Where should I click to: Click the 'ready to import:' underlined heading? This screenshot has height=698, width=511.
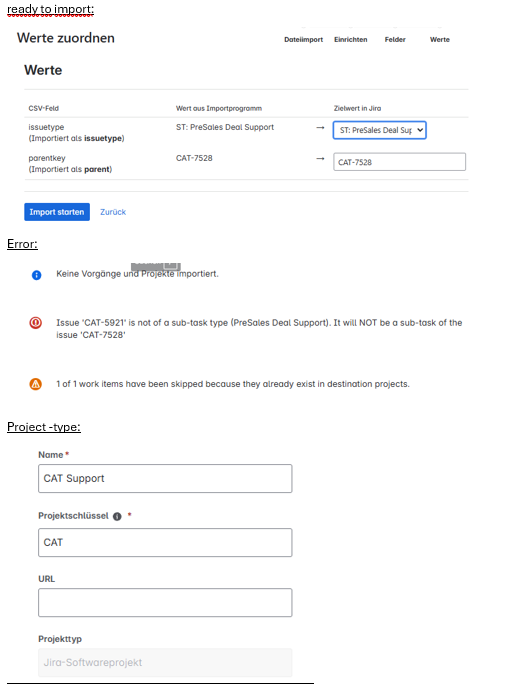pyautogui.click(x=50, y=9)
